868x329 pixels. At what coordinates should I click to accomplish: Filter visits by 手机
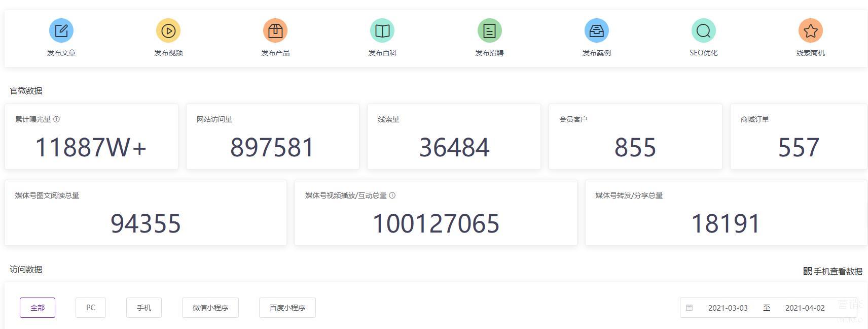[x=144, y=308]
